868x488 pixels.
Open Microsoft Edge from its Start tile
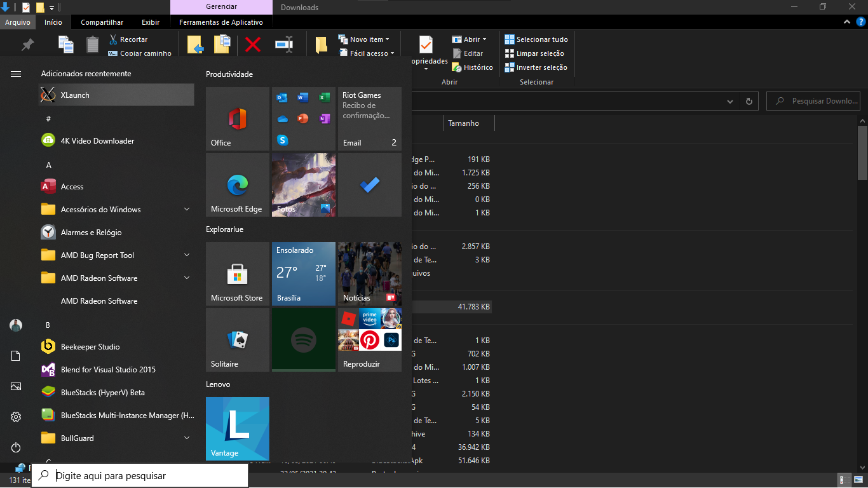237,184
